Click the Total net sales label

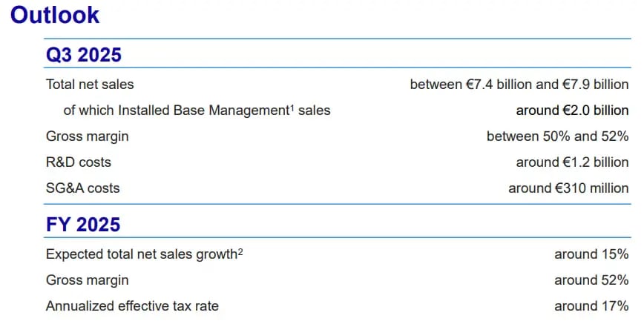click(90, 85)
